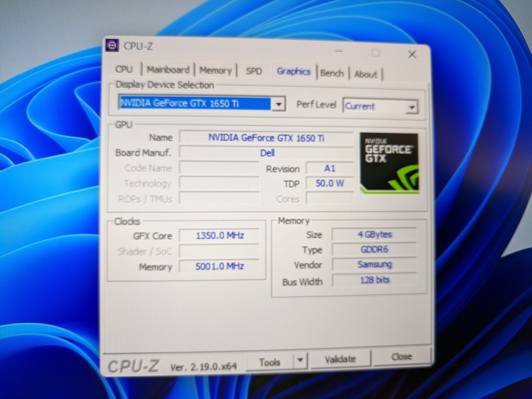Screen dimensions: 532x399
Task: Click the Validate button
Action: pyautogui.click(x=340, y=359)
